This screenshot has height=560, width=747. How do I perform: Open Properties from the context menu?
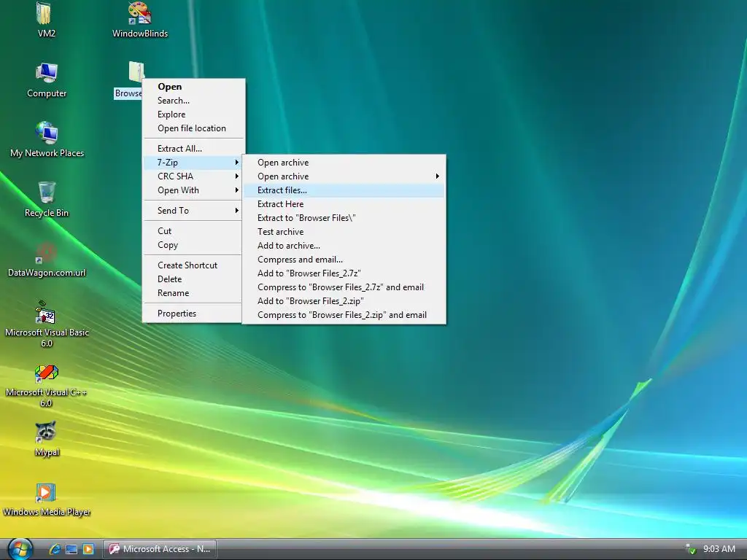pyautogui.click(x=194, y=314)
